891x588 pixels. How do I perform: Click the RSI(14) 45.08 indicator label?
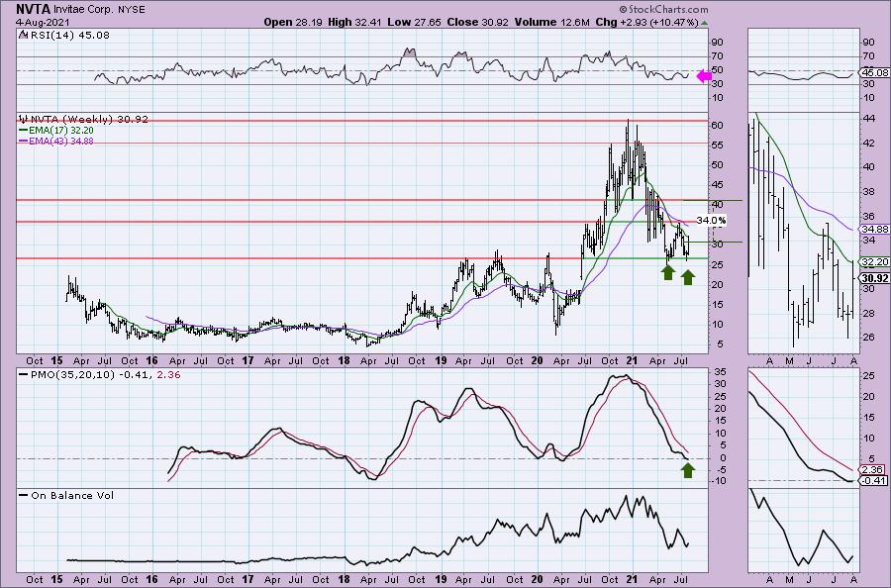64,35
